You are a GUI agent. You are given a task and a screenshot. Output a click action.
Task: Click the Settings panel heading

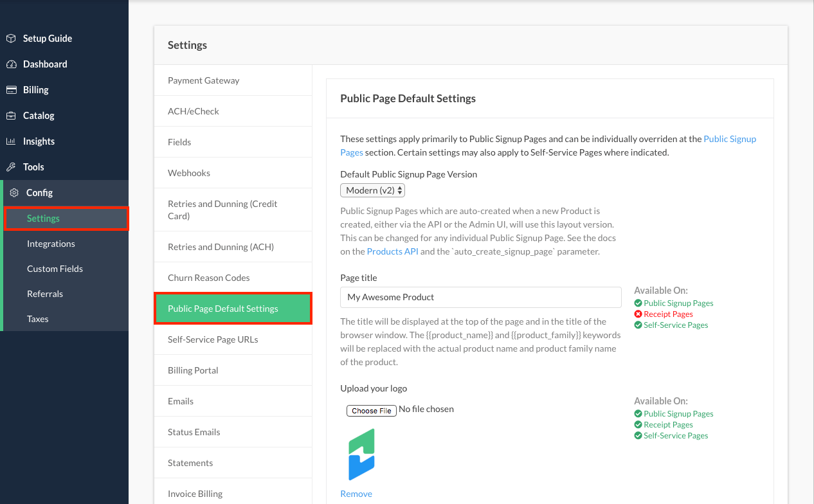coord(188,45)
